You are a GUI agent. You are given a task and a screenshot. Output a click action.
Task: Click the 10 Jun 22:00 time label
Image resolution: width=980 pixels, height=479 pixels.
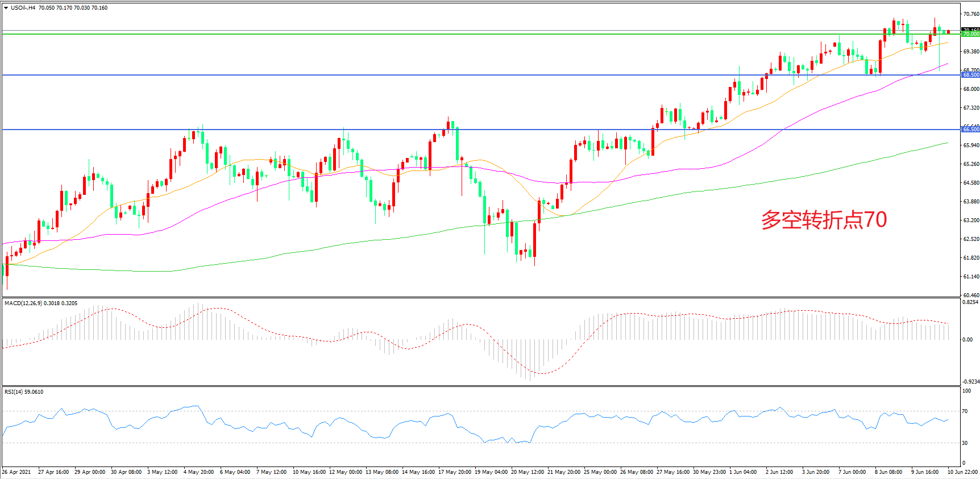pyautogui.click(x=962, y=472)
